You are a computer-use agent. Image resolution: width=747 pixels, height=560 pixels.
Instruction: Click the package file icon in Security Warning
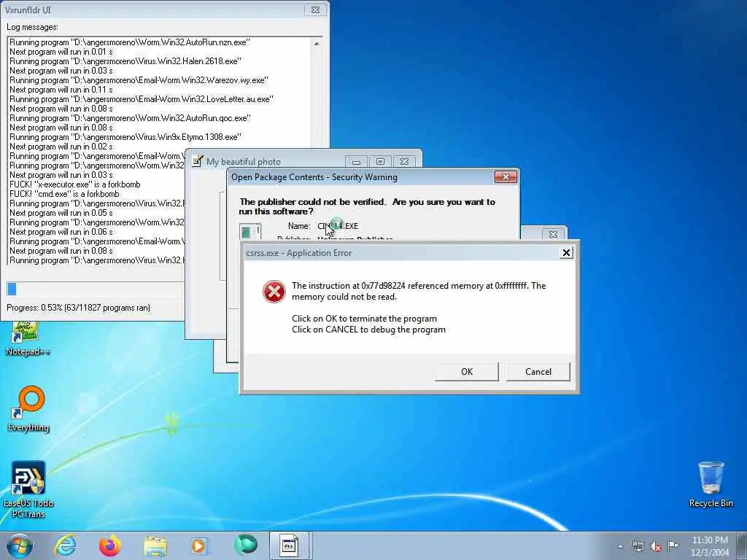click(249, 231)
